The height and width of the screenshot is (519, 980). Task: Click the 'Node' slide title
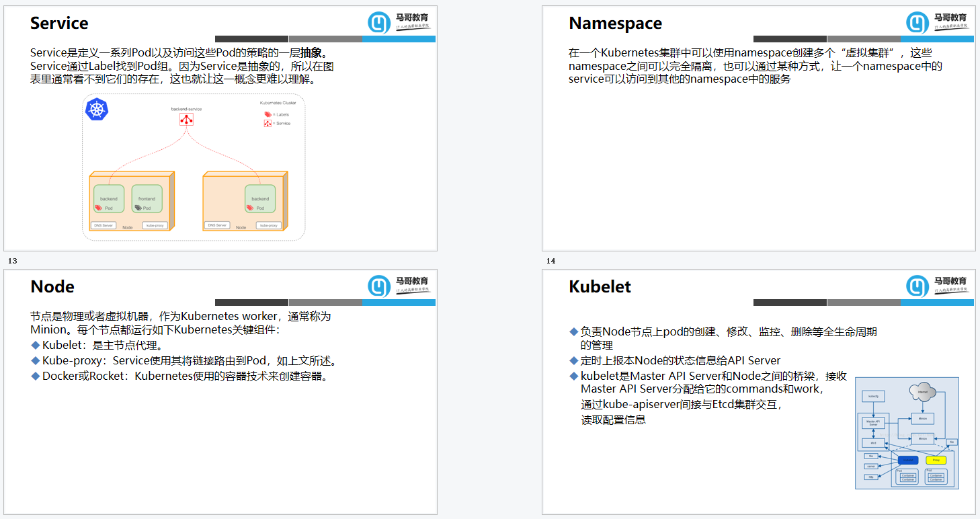[x=52, y=286]
